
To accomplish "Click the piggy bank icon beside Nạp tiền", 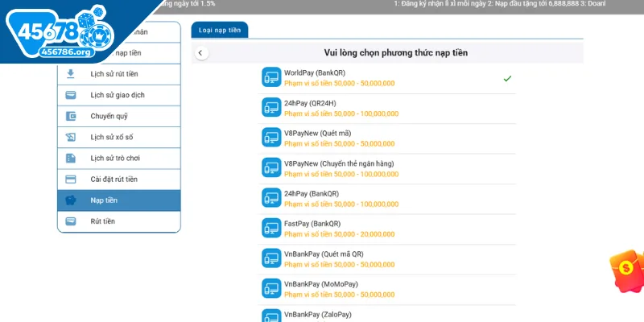I will pyautogui.click(x=71, y=200).
